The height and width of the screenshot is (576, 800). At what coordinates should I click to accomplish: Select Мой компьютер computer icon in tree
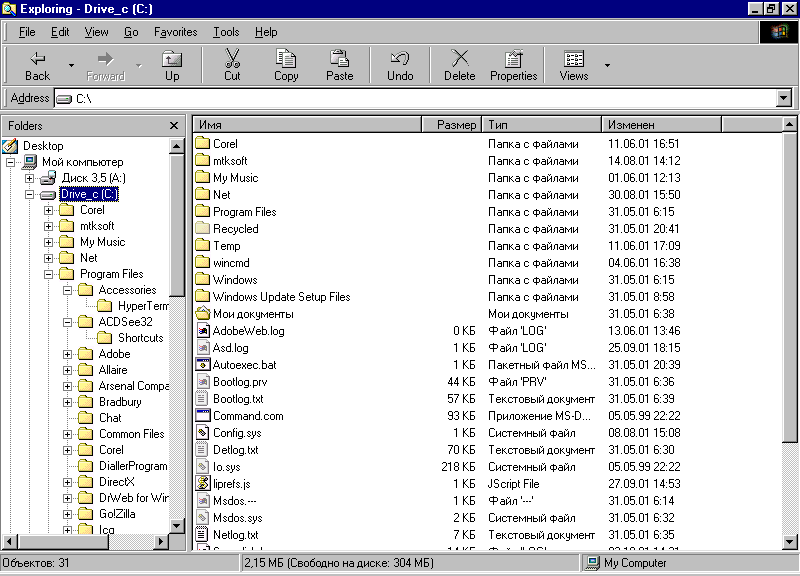pos(30,162)
